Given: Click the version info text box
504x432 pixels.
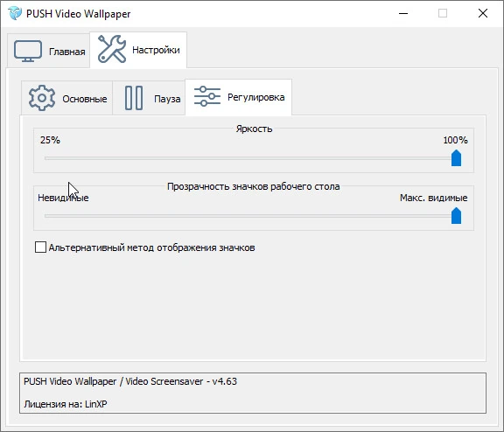Looking at the screenshot, I should point(253,393).
